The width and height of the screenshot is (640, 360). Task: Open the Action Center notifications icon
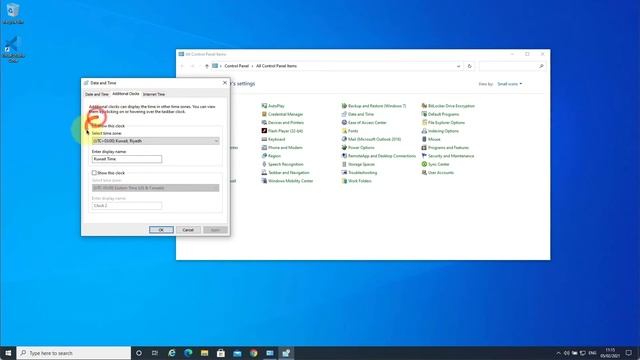point(629,353)
